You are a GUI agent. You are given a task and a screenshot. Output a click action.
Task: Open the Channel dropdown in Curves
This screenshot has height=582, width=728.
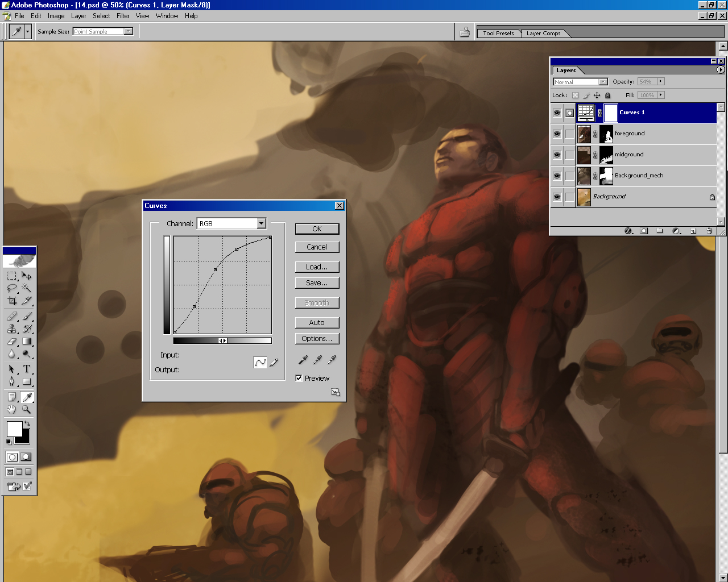[261, 223]
